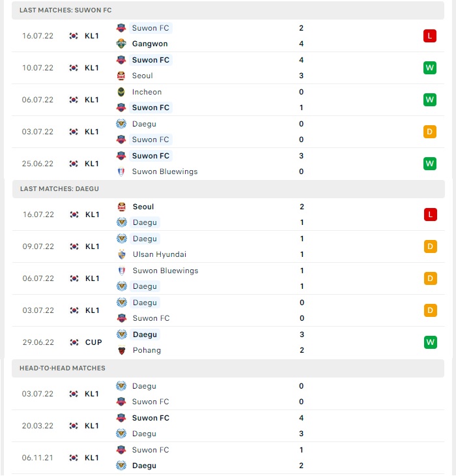456x476 pixels.
Task: Click the Incheon team crest icon
Action: tap(121, 92)
